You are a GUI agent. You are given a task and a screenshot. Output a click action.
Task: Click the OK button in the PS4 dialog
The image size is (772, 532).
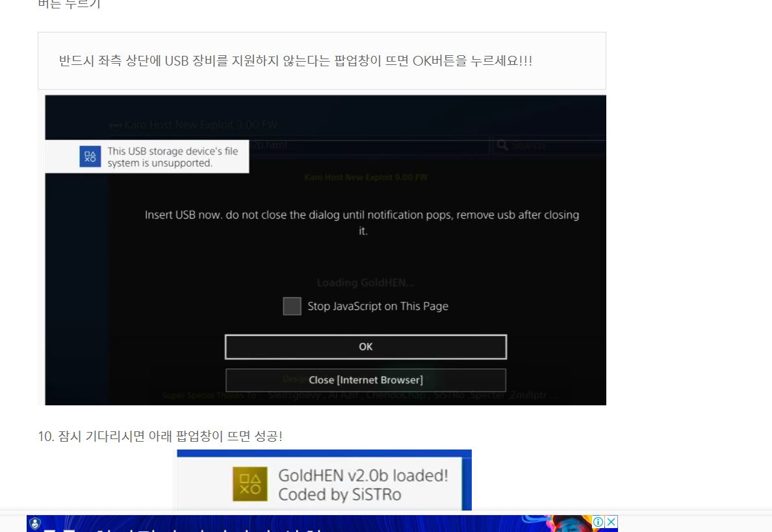pos(365,347)
